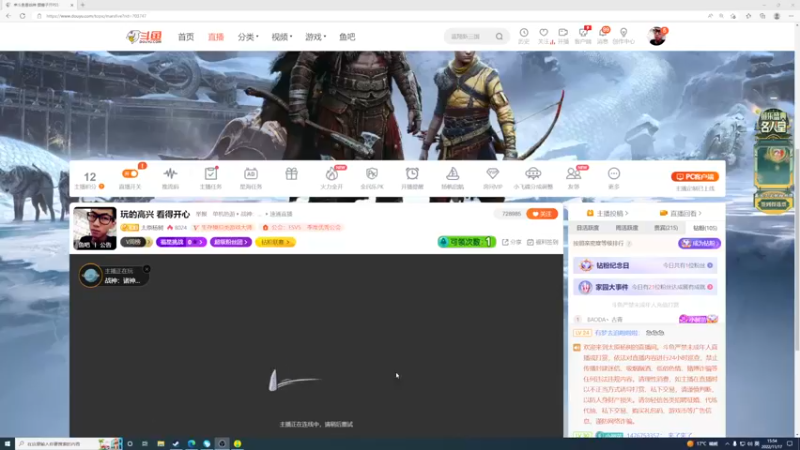This screenshot has width=800, height=450.
Task: Open the 鱼吧 nav item
Action: click(347, 37)
